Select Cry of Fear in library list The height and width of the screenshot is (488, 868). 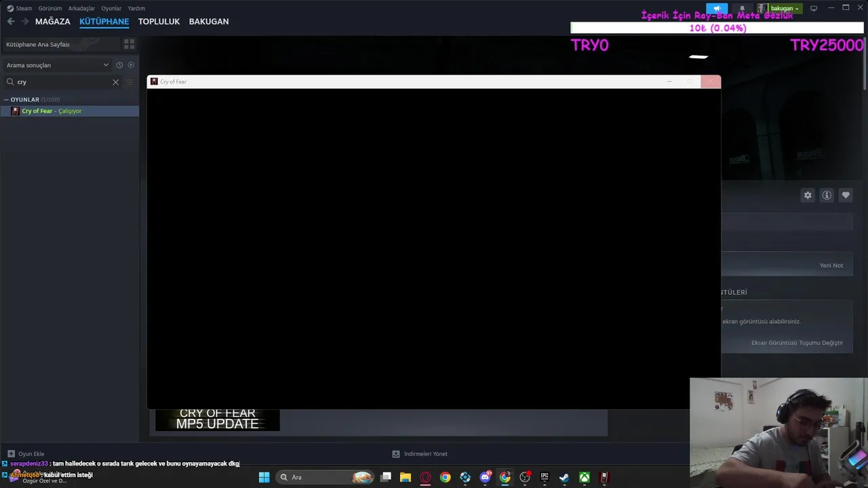coord(70,111)
